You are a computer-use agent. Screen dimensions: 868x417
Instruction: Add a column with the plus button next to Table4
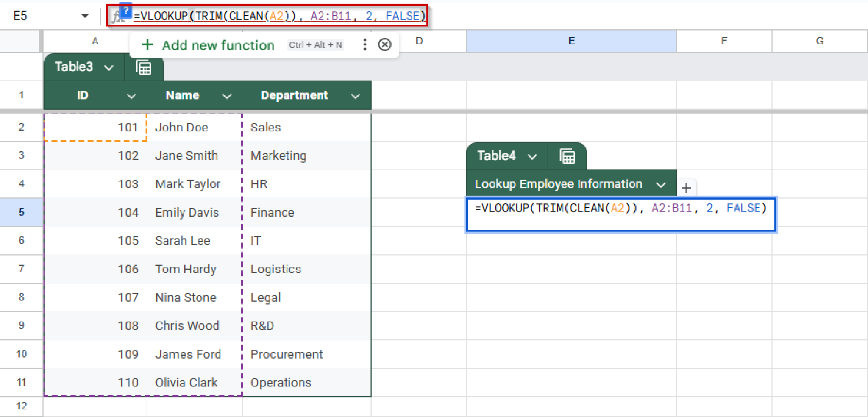[686, 188]
